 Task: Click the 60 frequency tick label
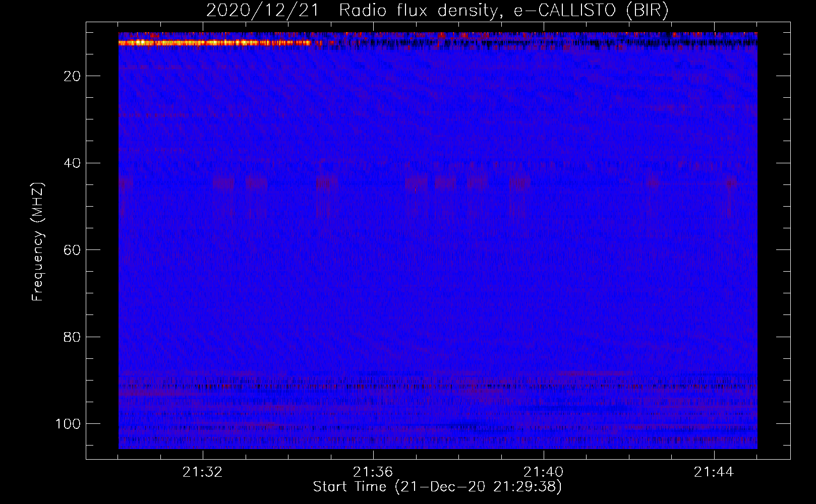coord(72,250)
